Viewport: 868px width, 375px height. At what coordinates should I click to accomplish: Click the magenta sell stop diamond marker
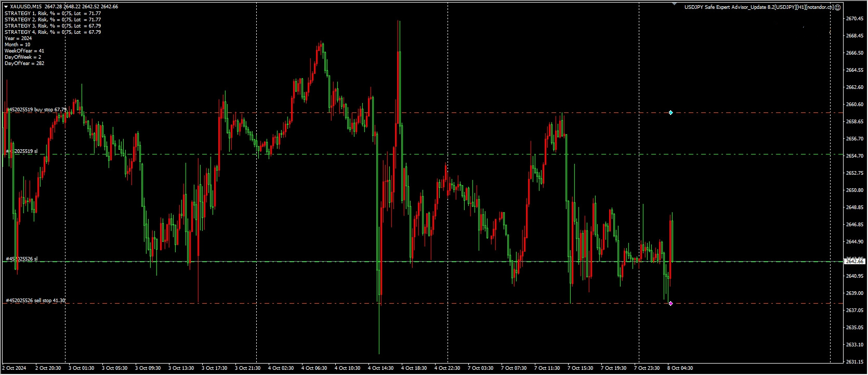tap(670, 303)
